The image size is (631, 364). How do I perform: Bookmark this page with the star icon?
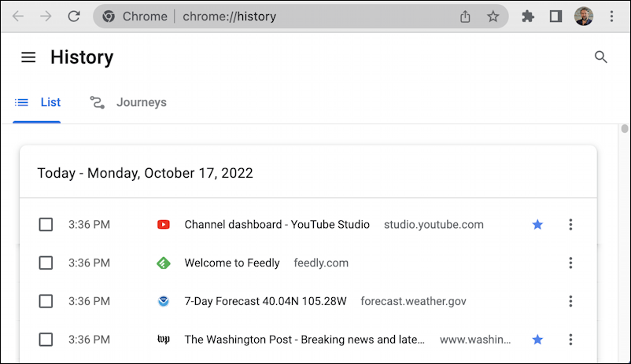coord(493,16)
